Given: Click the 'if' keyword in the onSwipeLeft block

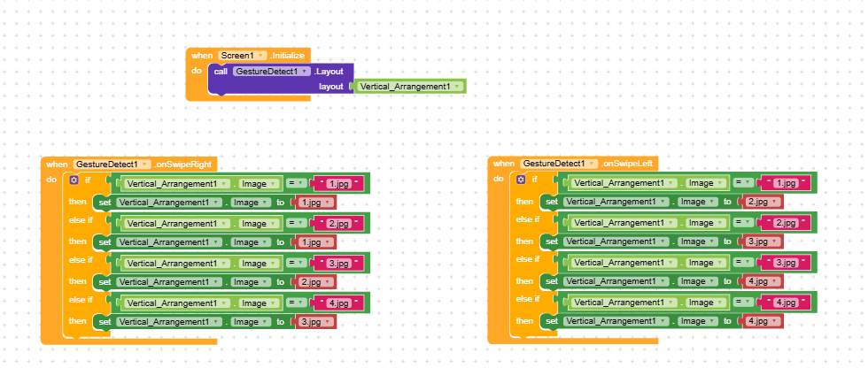Looking at the screenshot, I should pyautogui.click(x=535, y=180).
